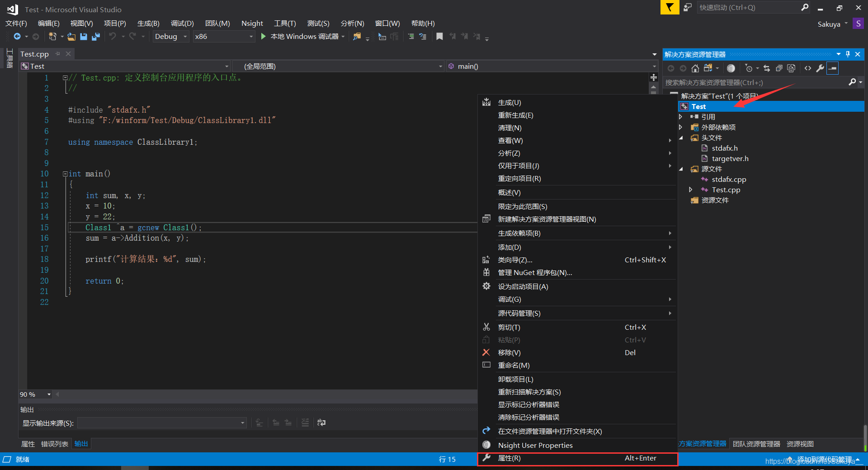Screen dimensions: 868x470
Task: Collapse the 头文件 folder node
Action: coord(681,138)
